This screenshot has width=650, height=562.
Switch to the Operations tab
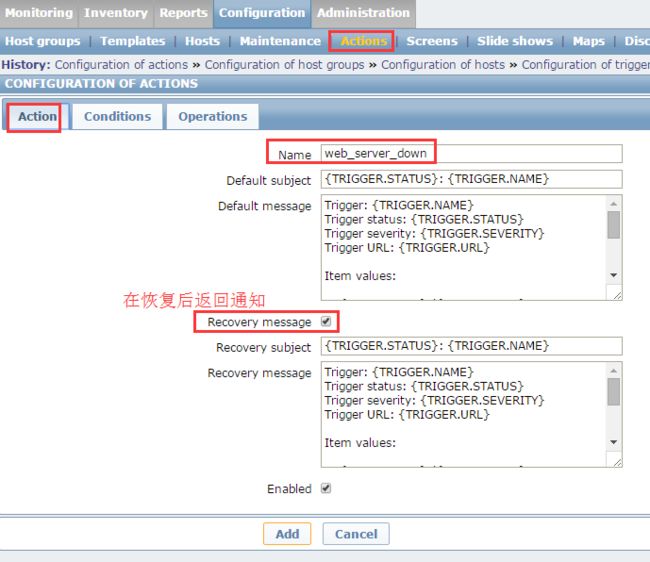(x=213, y=116)
